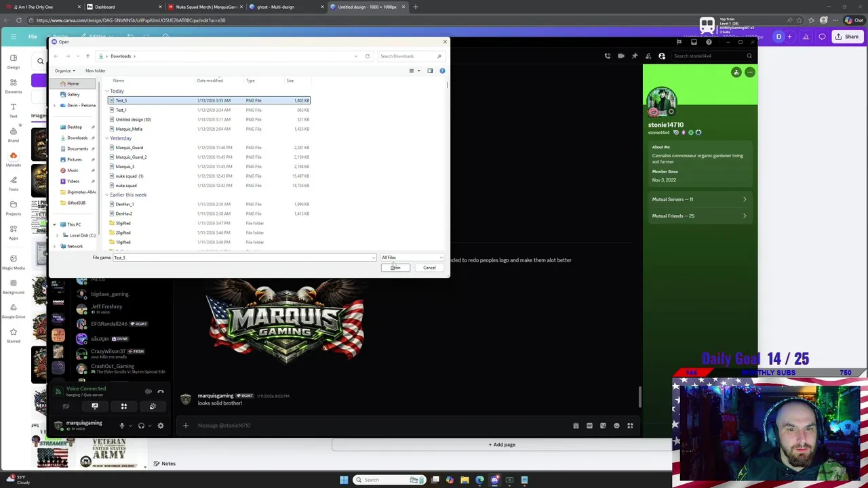Viewport: 868px width, 488px height.
Task: Open Discord user settings gear
Action: coord(161,426)
